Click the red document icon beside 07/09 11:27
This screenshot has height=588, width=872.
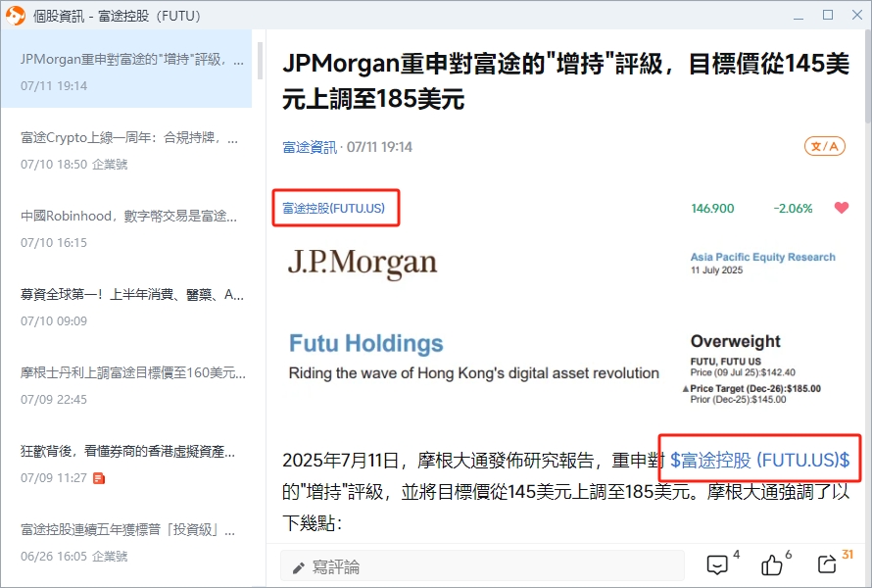(x=99, y=478)
